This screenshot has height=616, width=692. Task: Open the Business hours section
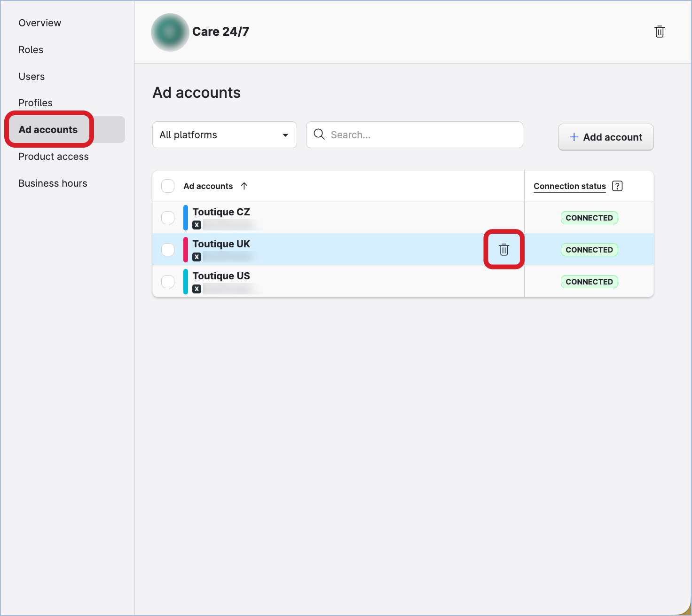click(x=53, y=183)
